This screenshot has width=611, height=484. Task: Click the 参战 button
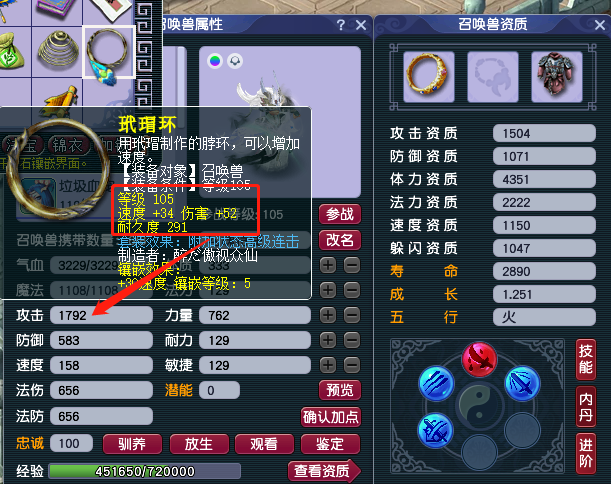[340, 214]
